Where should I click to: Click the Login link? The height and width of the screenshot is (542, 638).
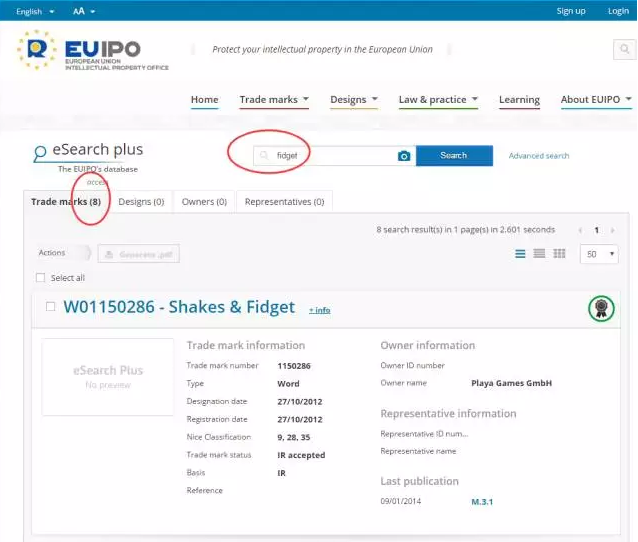618,11
